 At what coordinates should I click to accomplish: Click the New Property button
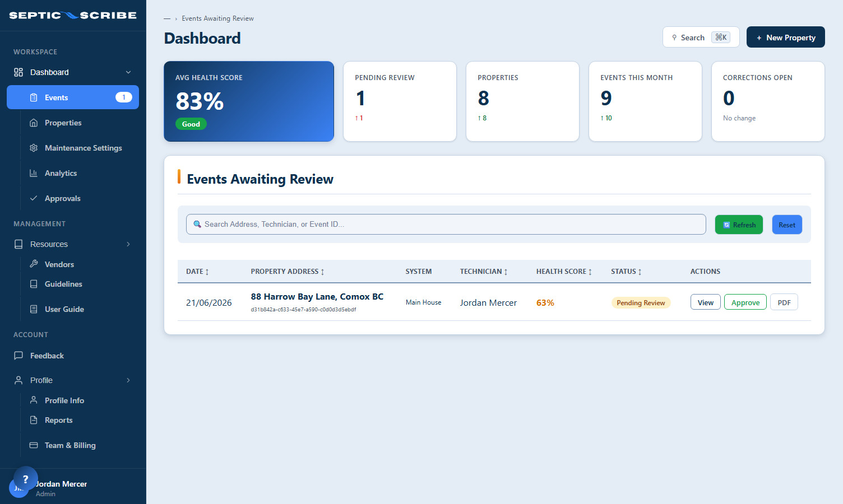pyautogui.click(x=785, y=38)
